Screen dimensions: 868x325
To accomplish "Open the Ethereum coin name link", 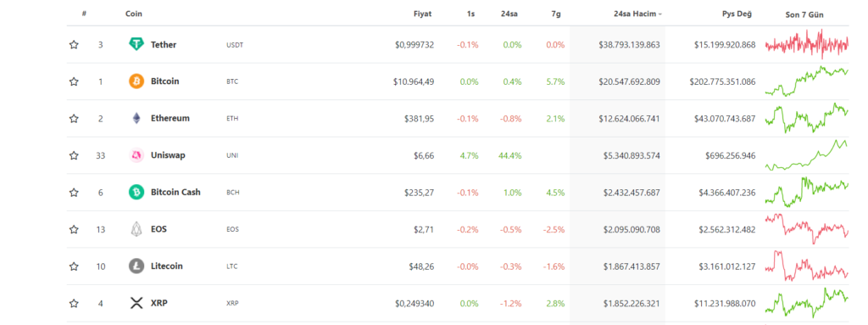I will pyautogui.click(x=170, y=118).
